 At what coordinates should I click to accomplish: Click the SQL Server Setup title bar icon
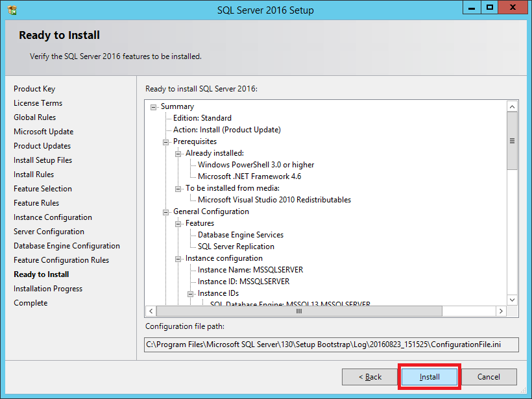[12, 10]
